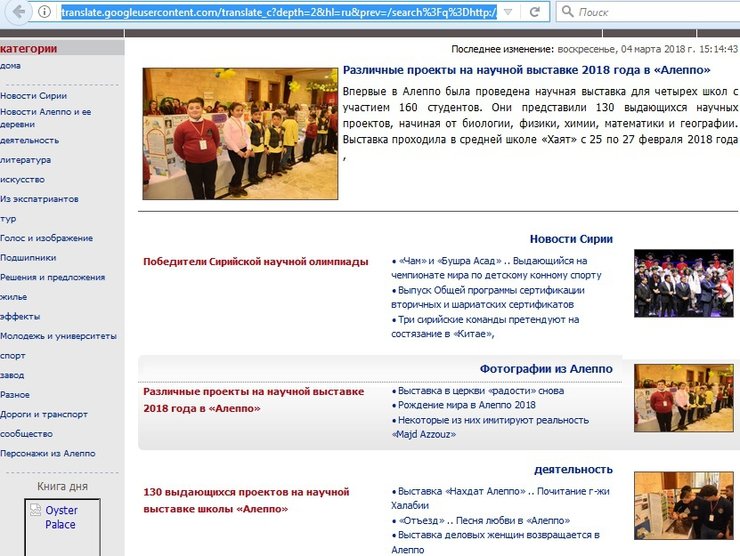
Task: Click broken image icon beside Oyster Palace
Action: coord(34,510)
